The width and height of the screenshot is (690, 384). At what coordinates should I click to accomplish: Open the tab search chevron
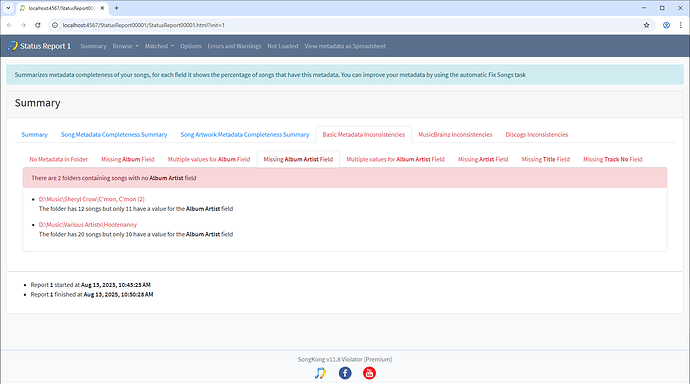click(8, 8)
